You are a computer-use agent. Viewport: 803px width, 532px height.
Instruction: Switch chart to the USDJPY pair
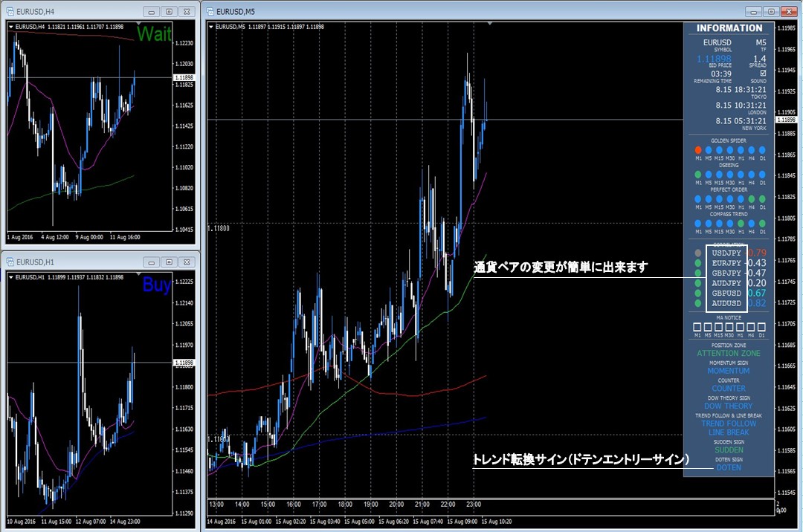[726, 253]
